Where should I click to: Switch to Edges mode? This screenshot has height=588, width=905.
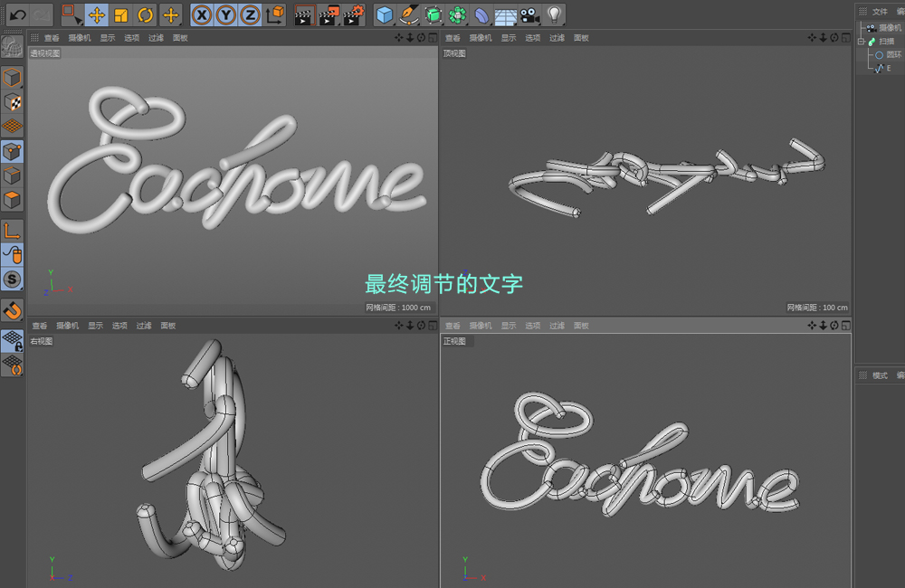pos(12,175)
